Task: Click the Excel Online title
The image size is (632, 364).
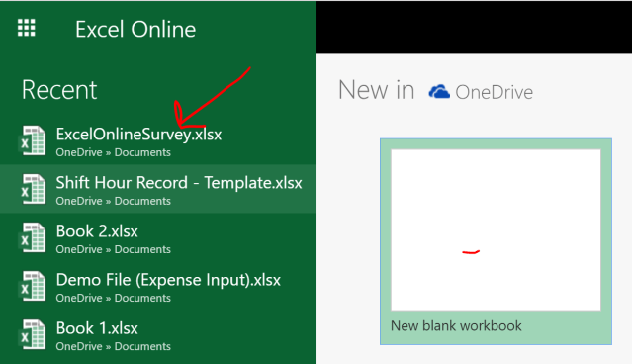Action: (135, 30)
